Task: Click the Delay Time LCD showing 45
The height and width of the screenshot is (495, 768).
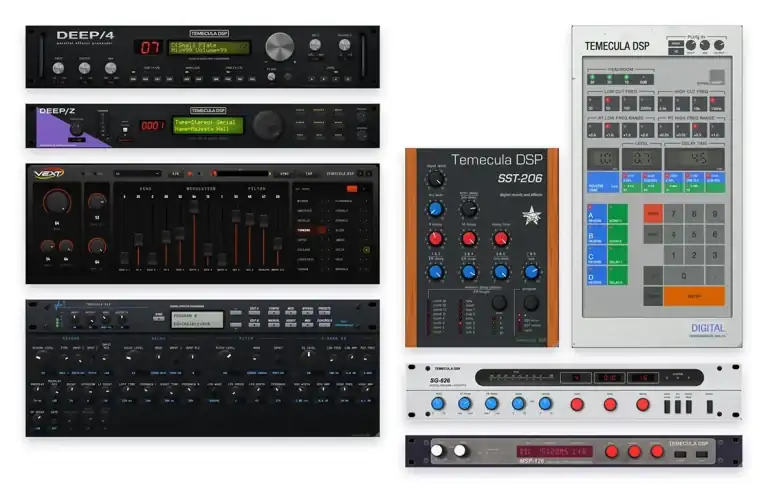Action: coord(694,159)
